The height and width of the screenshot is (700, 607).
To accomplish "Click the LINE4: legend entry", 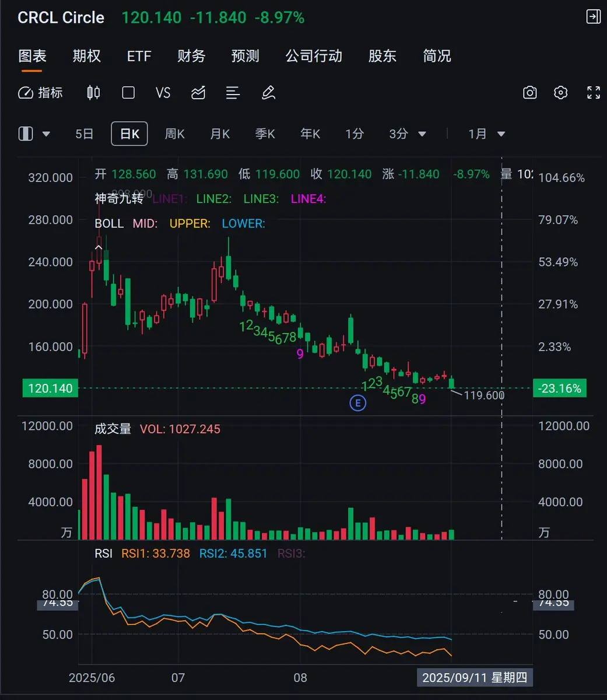I will tap(308, 199).
